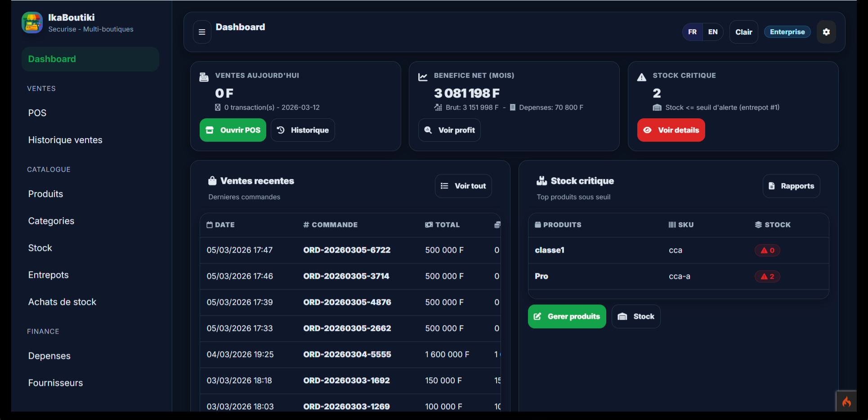Image resolution: width=868 pixels, height=420 pixels.
Task: Open settings via the gear icon
Action: [x=826, y=32]
